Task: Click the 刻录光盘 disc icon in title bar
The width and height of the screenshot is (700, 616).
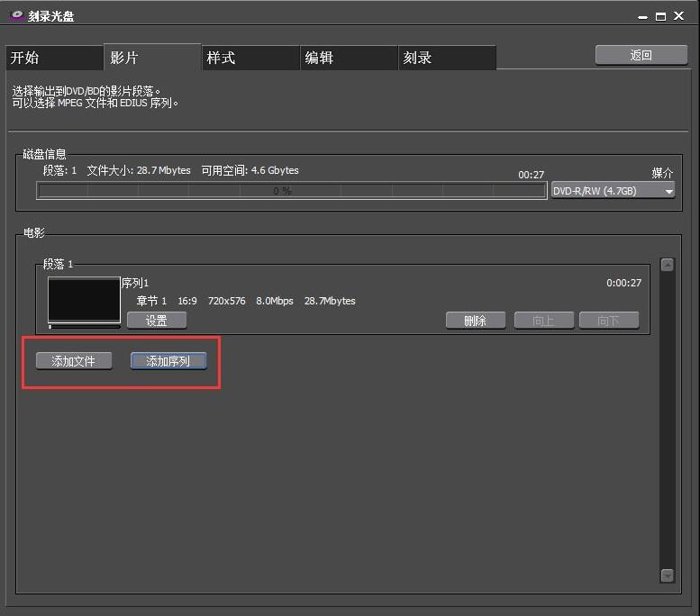Action: tap(16, 15)
